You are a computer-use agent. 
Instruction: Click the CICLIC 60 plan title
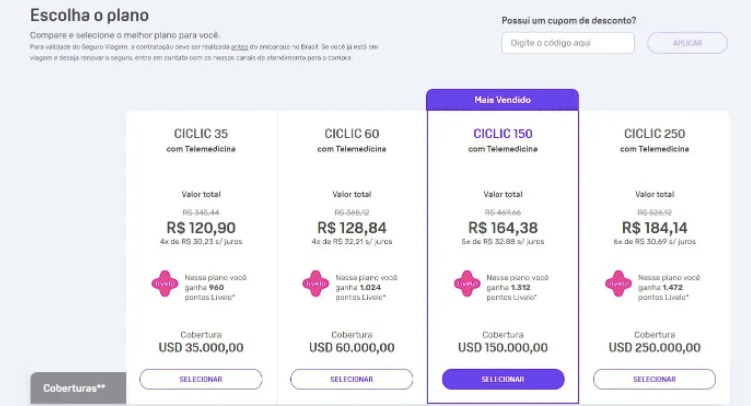[x=352, y=134]
